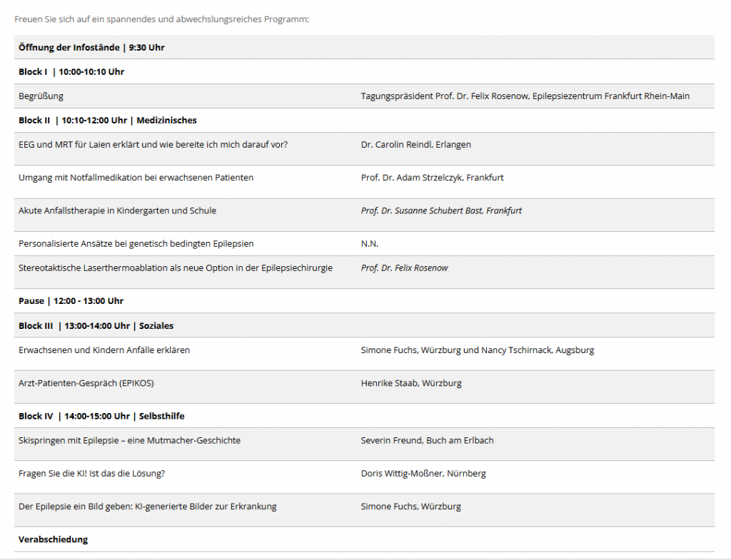Select Skispringen mit Epilepsie talk title

pos(130,440)
